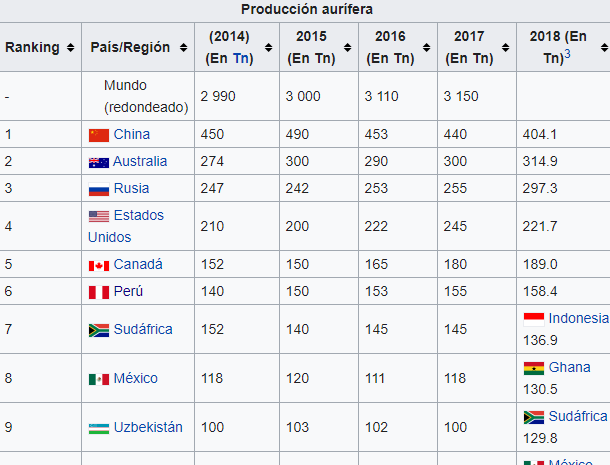The image size is (610, 465).
Task: Open Sudáfrica link in País/Región column
Action: (x=143, y=330)
